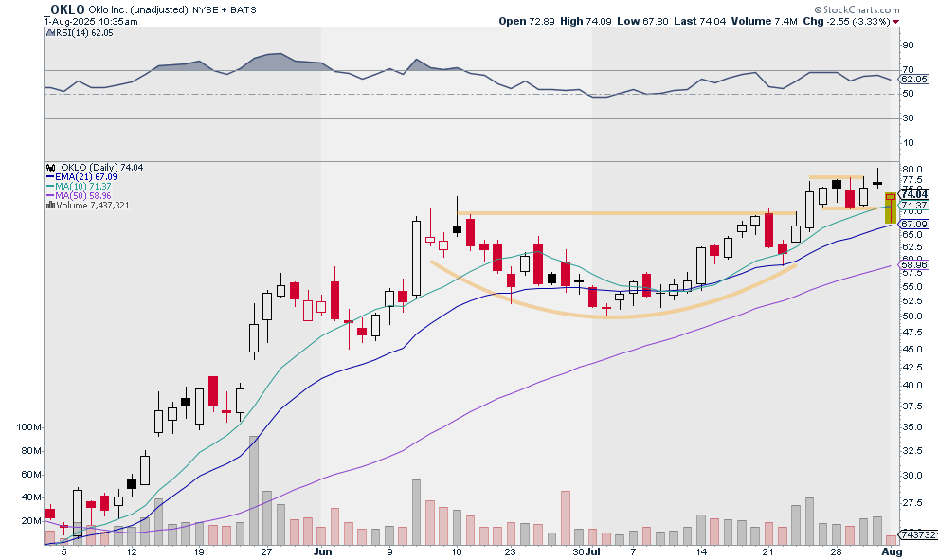
Task: Click the tallest gray volume bar in late May
Action: point(254,491)
